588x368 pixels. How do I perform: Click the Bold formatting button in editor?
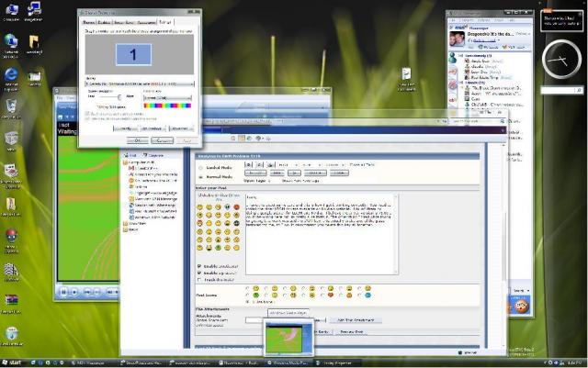(249, 164)
